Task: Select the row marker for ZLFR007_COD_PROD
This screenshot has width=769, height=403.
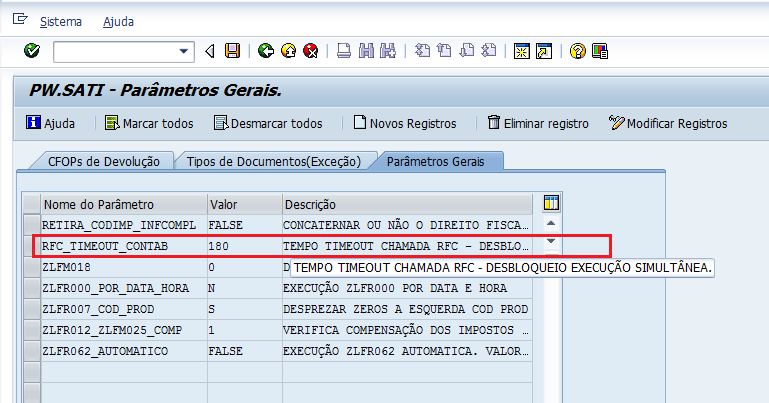Action: 31,309
